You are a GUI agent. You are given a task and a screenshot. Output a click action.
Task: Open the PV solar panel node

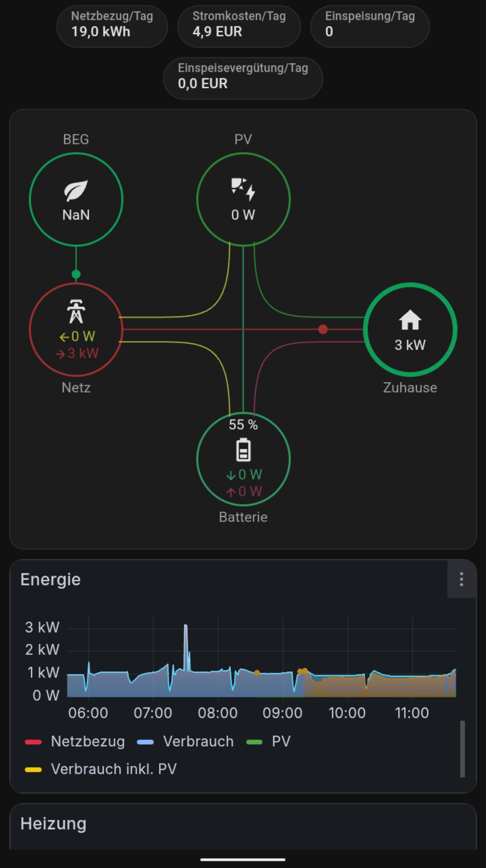(x=243, y=199)
